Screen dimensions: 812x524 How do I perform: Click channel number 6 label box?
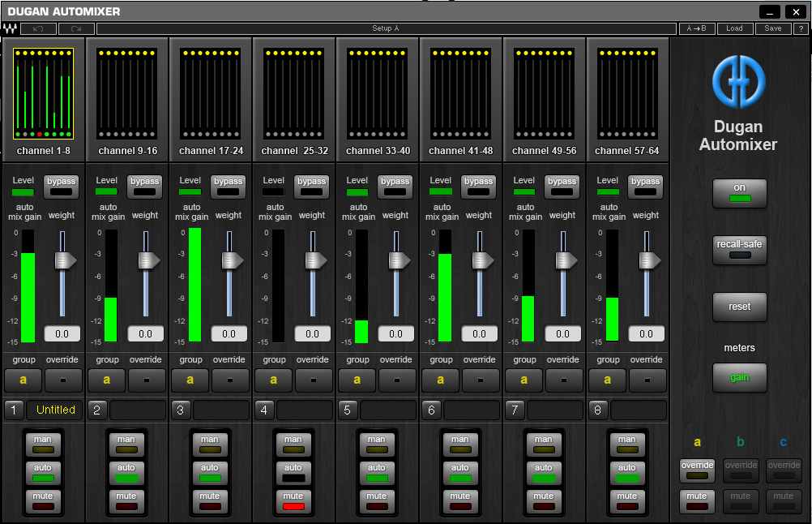tap(431, 410)
